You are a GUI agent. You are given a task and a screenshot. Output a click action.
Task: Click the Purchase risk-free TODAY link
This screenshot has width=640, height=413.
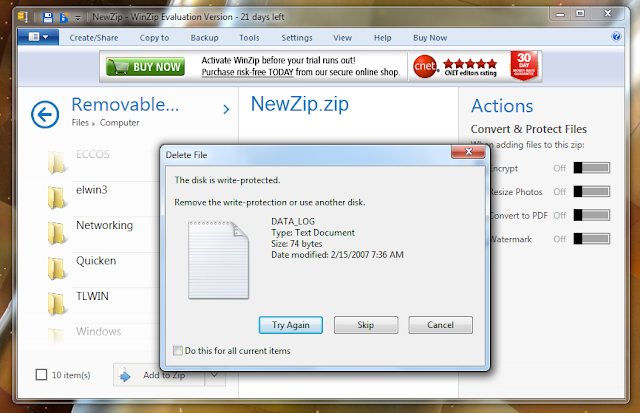pyautogui.click(x=247, y=72)
